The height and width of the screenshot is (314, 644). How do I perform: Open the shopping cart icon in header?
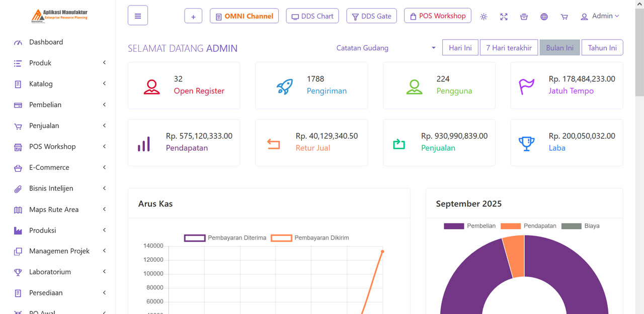tap(564, 17)
